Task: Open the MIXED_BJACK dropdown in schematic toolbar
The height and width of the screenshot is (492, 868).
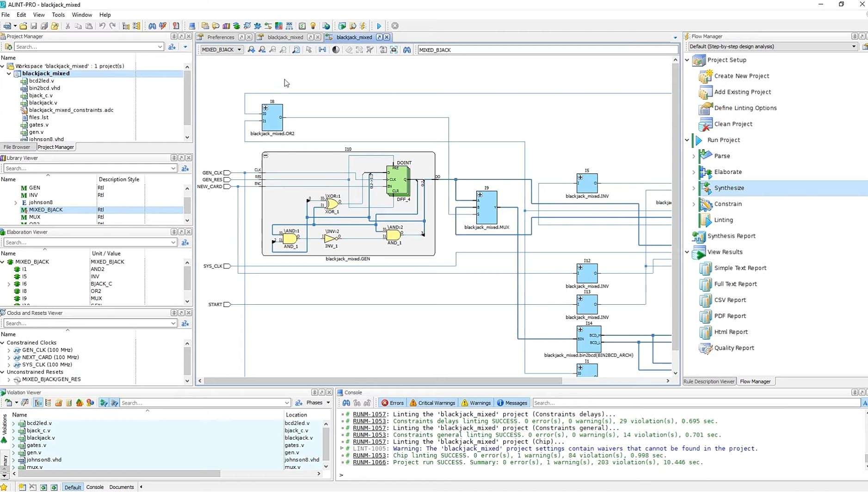Action: click(x=239, y=50)
